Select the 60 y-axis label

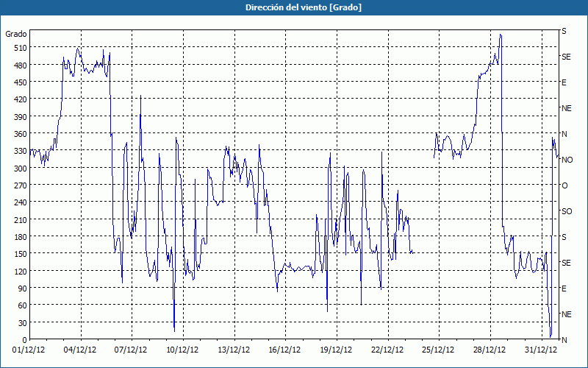coord(23,305)
